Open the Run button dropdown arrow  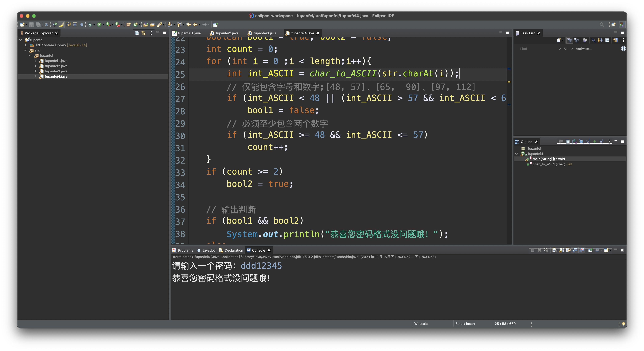coord(103,25)
